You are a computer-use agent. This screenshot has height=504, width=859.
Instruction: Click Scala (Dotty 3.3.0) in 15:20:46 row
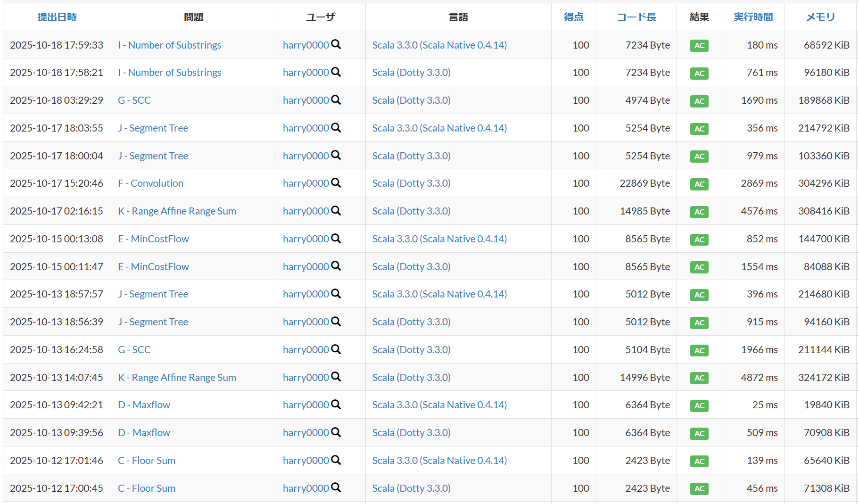tap(411, 183)
